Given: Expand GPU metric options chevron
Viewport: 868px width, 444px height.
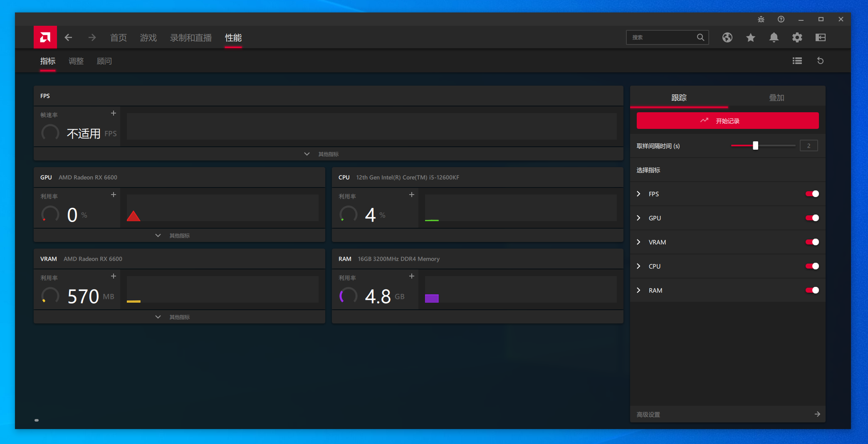Looking at the screenshot, I should click(639, 218).
